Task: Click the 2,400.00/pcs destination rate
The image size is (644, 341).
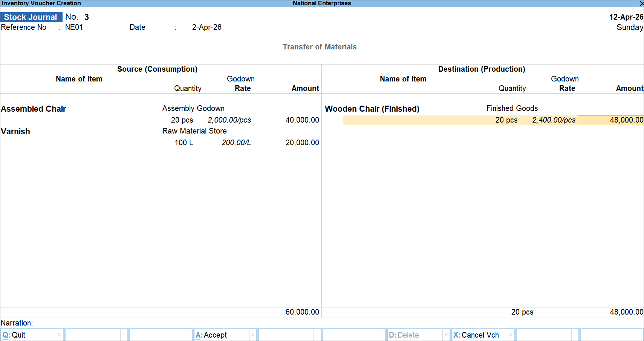Action: pyautogui.click(x=554, y=120)
